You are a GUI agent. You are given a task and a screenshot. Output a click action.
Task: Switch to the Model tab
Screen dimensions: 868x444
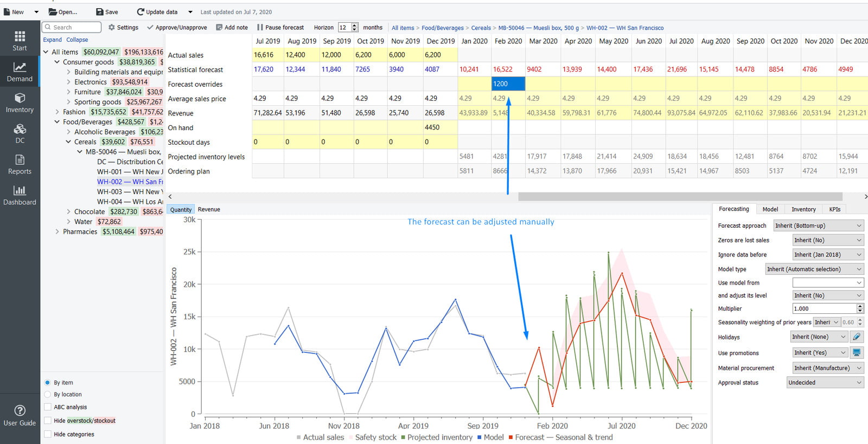[770, 209]
